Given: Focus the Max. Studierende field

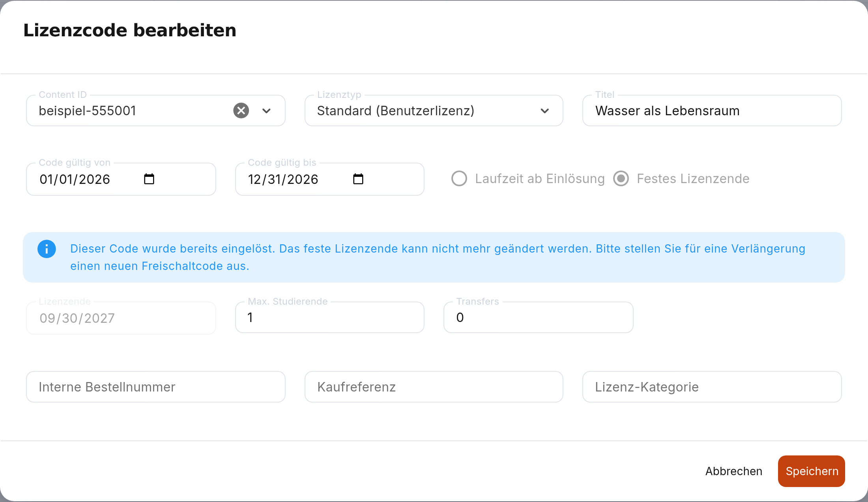Looking at the screenshot, I should [x=330, y=317].
